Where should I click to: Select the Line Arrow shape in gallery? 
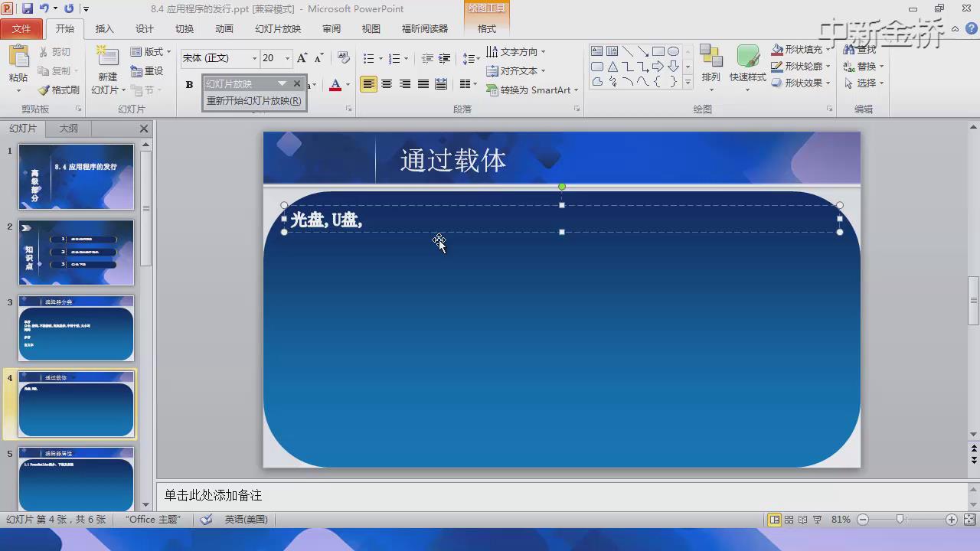[x=642, y=51]
